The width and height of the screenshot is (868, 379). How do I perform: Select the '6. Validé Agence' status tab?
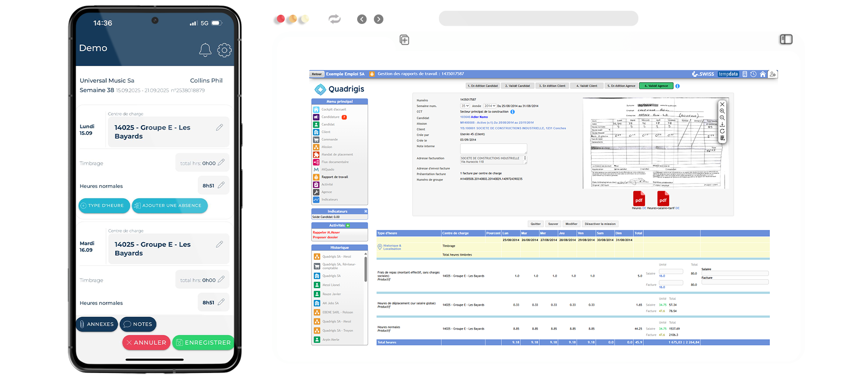[656, 86]
